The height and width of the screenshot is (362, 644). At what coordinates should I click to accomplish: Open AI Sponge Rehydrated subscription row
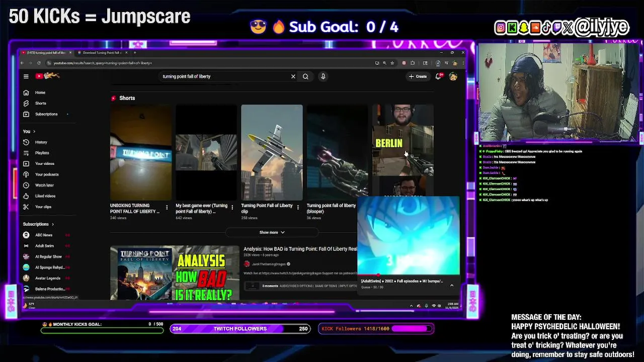click(x=46, y=267)
